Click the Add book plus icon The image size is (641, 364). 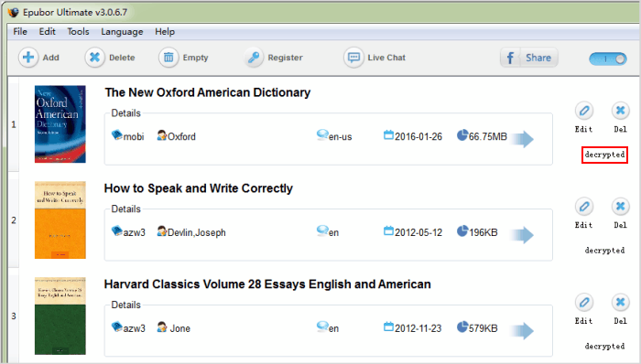[x=28, y=57]
